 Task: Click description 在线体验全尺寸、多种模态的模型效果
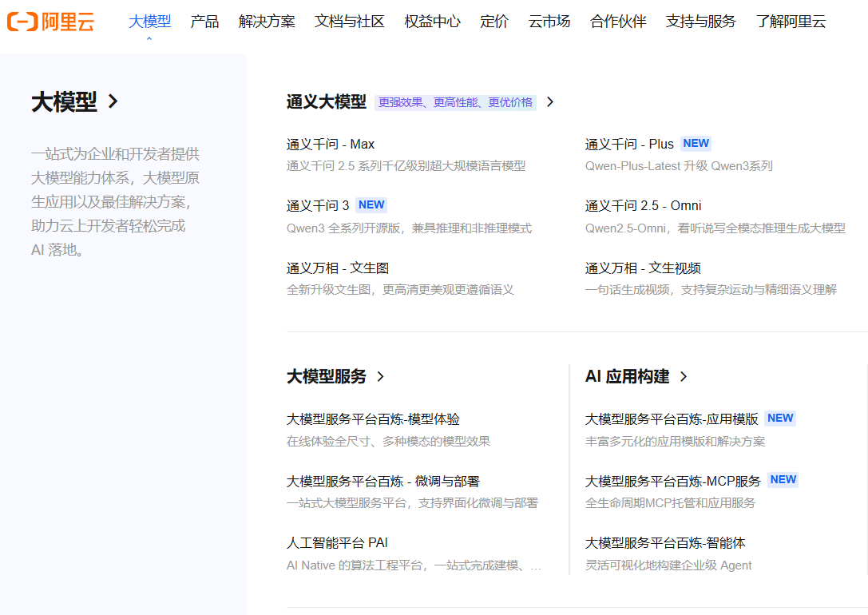(388, 442)
